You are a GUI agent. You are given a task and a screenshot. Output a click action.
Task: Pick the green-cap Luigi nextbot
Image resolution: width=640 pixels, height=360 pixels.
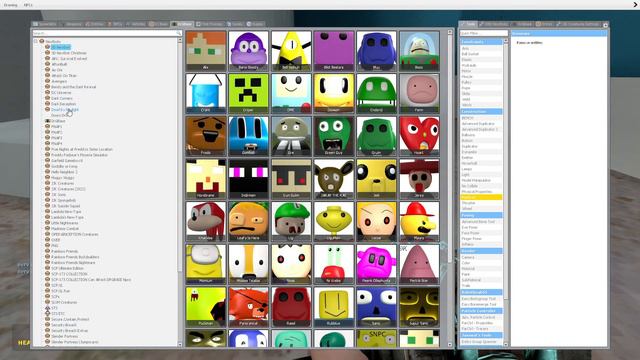291,221
